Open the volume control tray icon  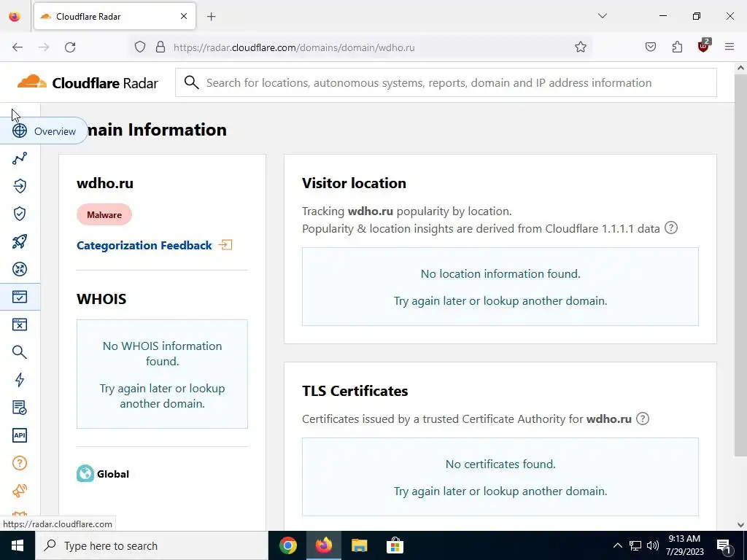coord(653,545)
